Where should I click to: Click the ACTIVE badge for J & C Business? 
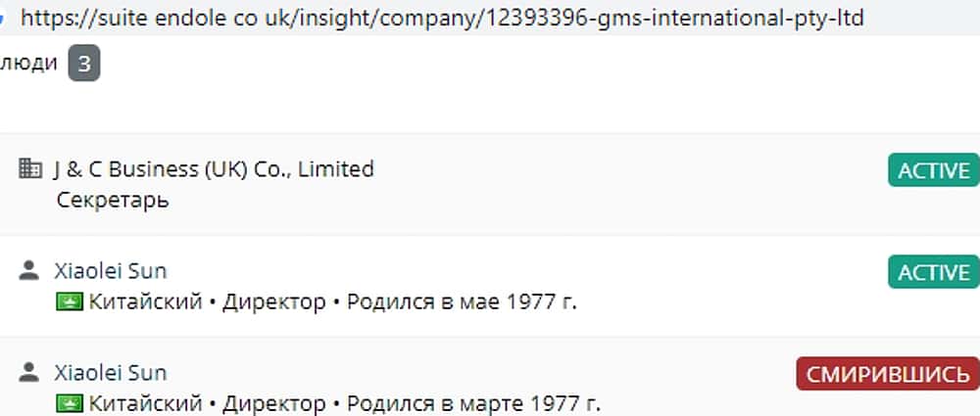point(933,170)
